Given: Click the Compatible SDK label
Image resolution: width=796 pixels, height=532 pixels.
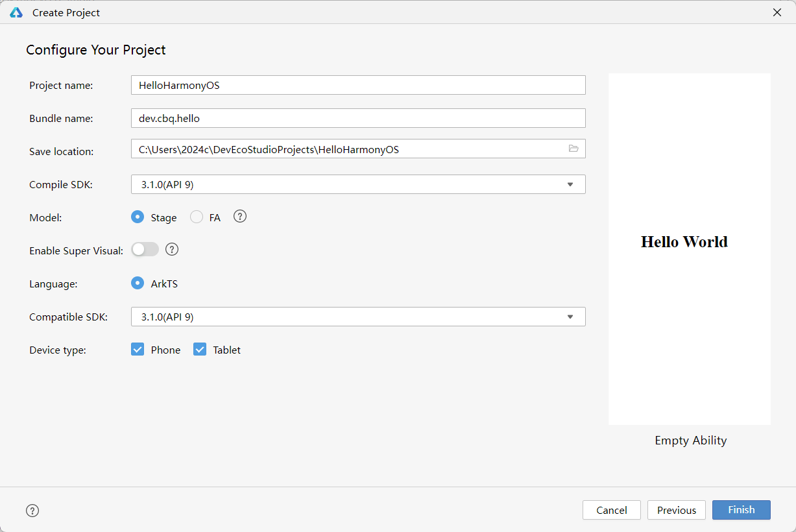Looking at the screenshot, I should click(x=68, y=317).
